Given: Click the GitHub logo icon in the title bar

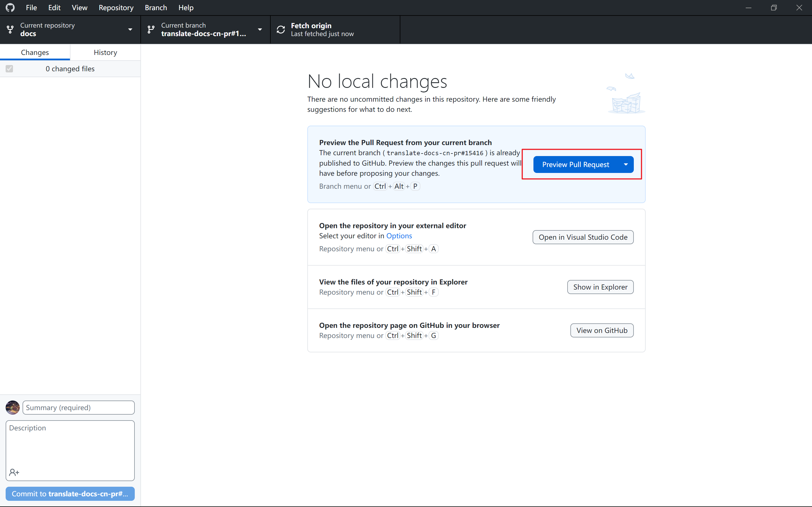Looking at the screenshot, I should (10, 7).
